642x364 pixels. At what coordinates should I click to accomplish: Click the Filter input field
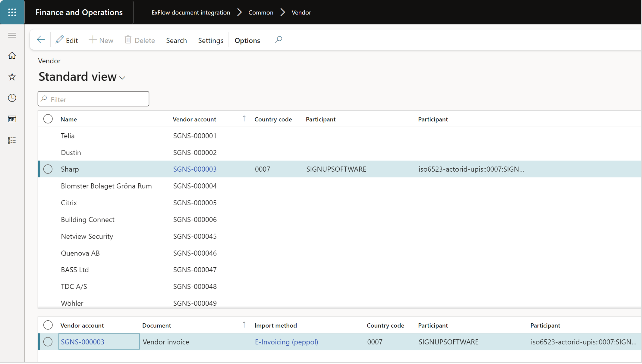tap(93, 99)
